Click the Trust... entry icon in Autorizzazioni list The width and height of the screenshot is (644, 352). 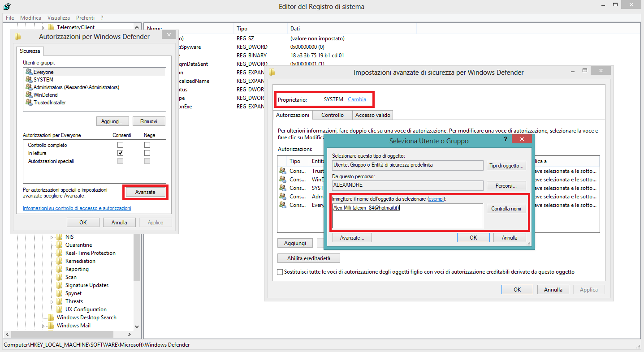coord(283,171)
